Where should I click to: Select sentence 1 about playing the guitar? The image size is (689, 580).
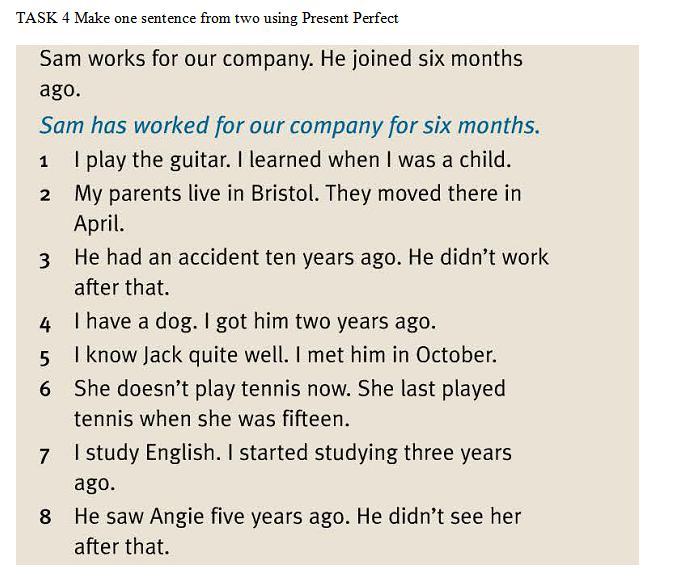[293, 160]
